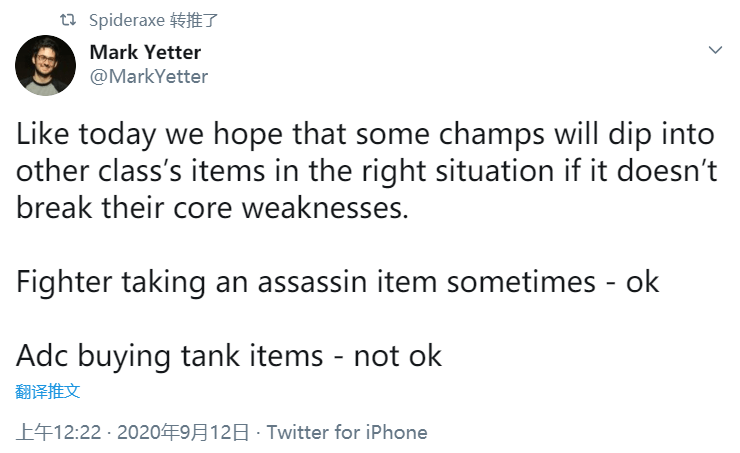Click the 'Fighter taking an assassin item' line
The image size is (740, 453).
(x=338, y=281)
